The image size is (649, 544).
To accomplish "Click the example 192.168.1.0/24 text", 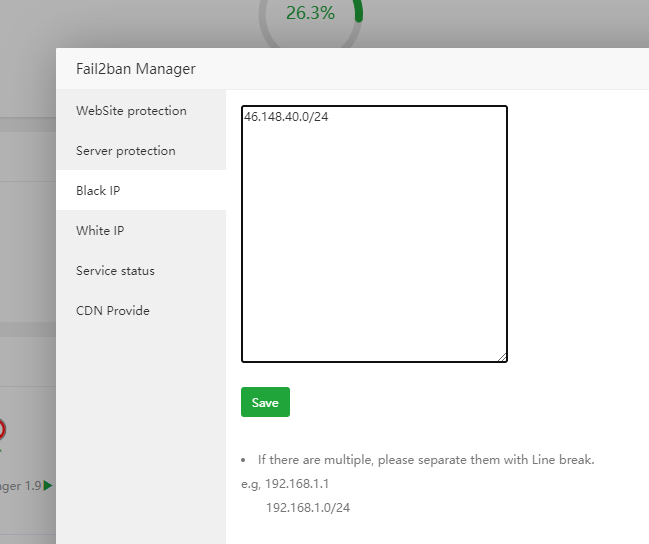I will (308, 508).
